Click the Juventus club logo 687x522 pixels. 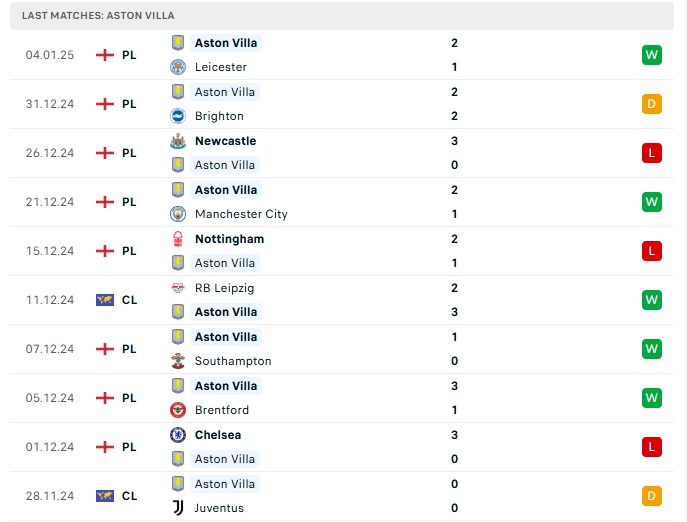[x=178, y=508]
